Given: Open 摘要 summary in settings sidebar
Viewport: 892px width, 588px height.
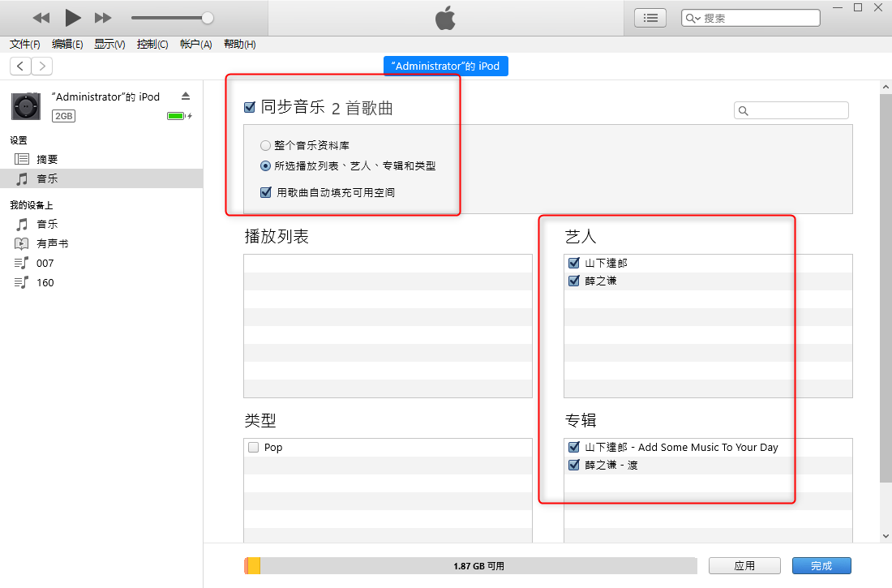Looking at the screenshot, I should pos(101,160).
